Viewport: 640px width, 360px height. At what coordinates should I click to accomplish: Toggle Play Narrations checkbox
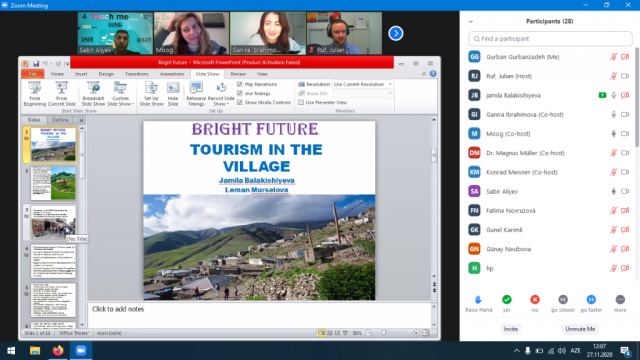coord(240,84)
